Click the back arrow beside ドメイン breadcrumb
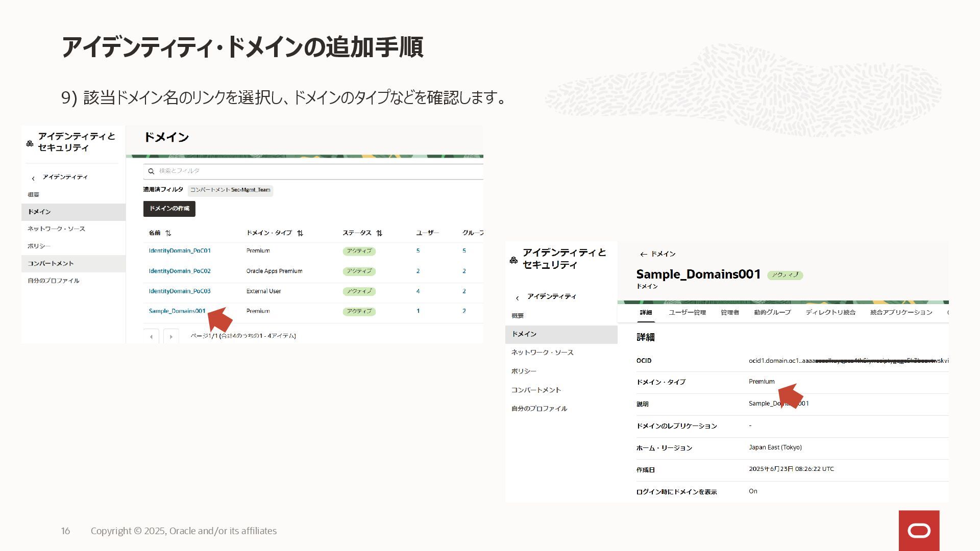 (x=643, y=254)
